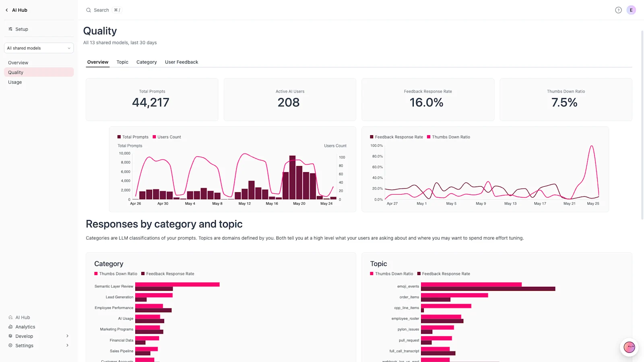The width and height of the screenshot is (644, 362).
Task: Open AI Hub from bottom navigation
Action: pos(23,317)
